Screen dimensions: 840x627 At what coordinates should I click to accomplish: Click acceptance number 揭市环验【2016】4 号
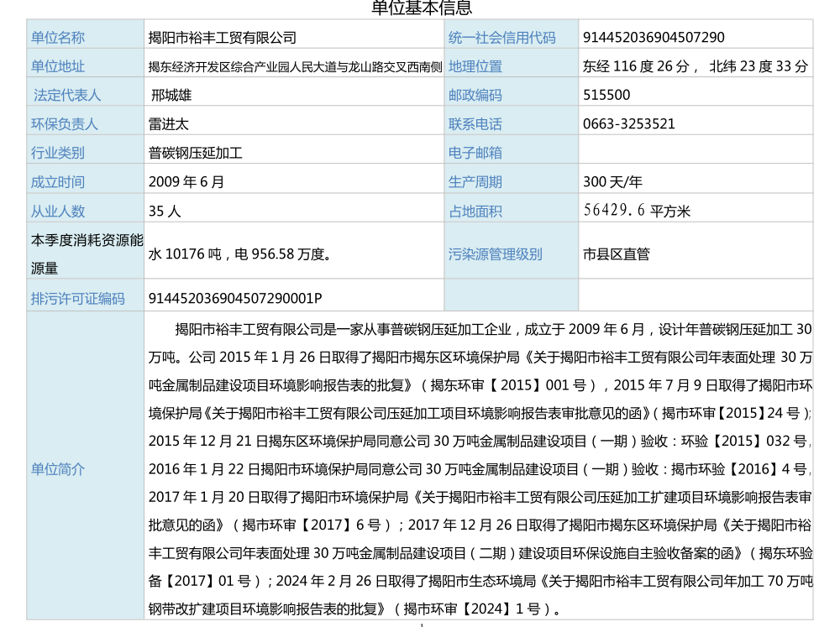pyautogui.click(x=738, y=469)
